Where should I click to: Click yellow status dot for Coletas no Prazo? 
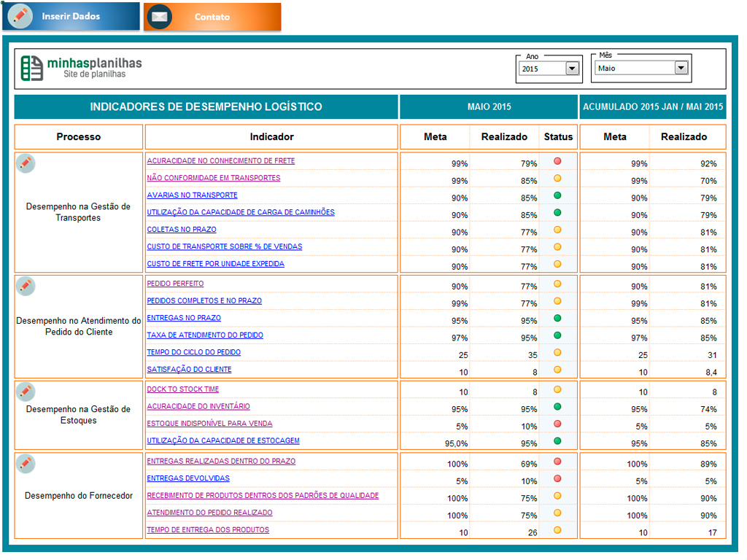click(557, 230)
